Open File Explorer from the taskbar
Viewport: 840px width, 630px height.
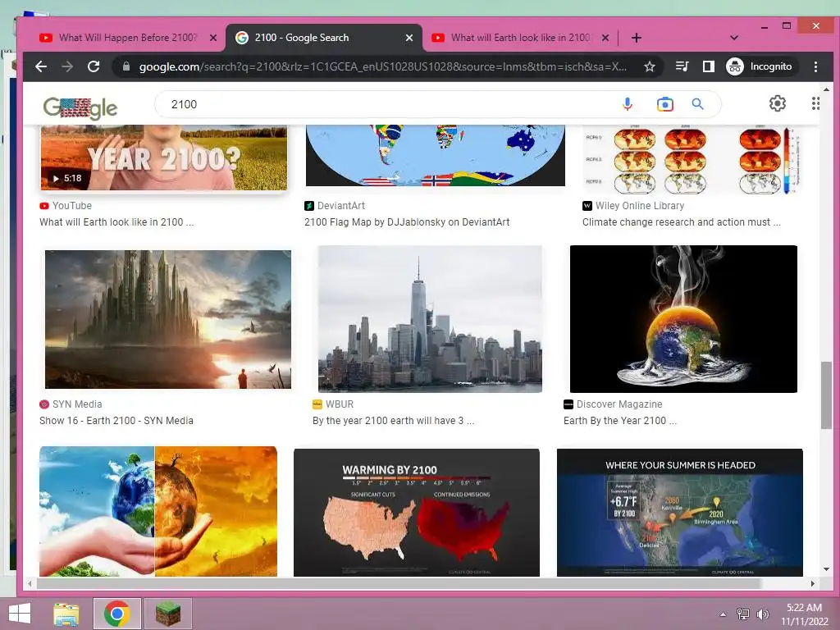coord(66,614)
